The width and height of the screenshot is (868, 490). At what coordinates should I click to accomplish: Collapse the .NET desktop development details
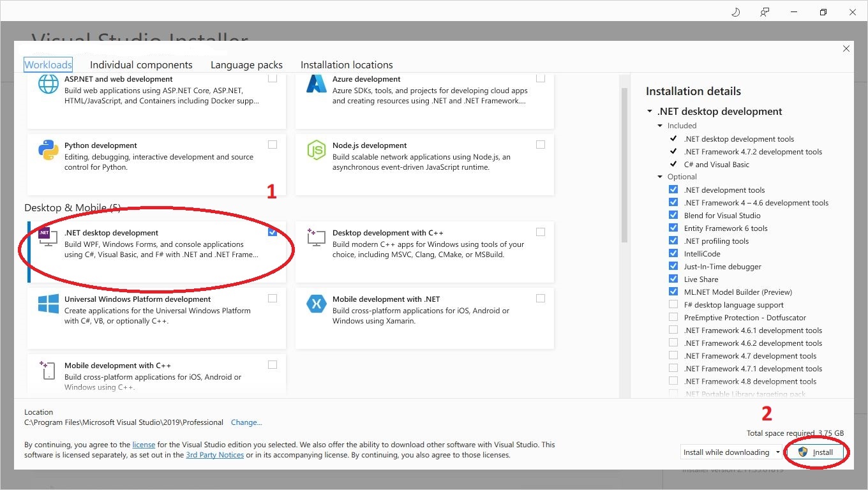point(649,111)
